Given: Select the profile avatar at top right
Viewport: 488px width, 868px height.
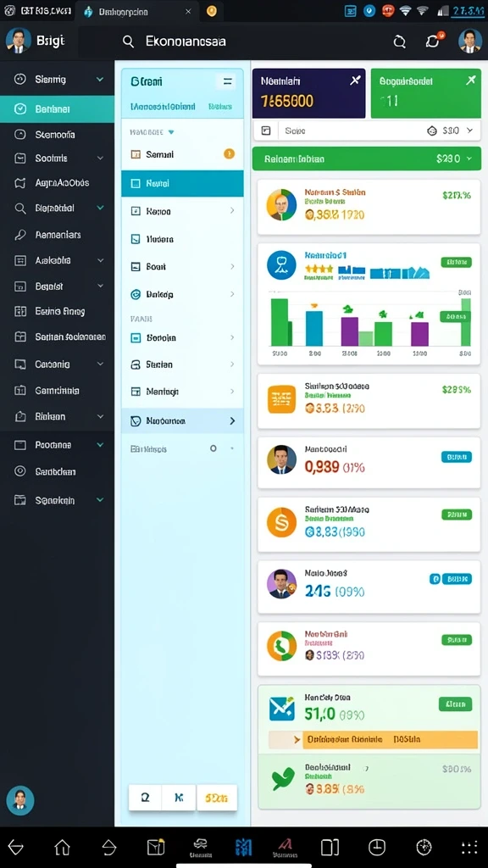Looking at the screenshot, I should (469, 42).
